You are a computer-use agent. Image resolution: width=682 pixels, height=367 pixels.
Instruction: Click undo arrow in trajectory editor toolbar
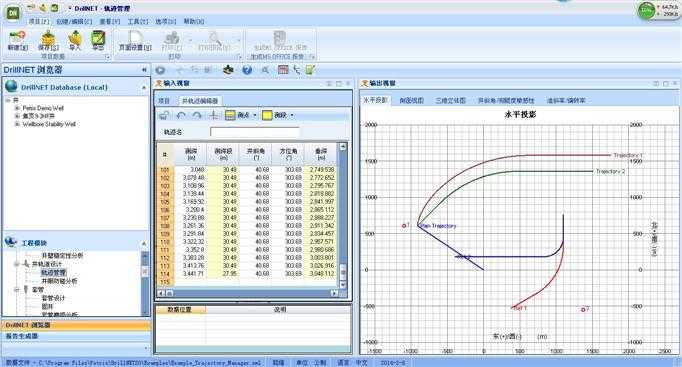181,115
